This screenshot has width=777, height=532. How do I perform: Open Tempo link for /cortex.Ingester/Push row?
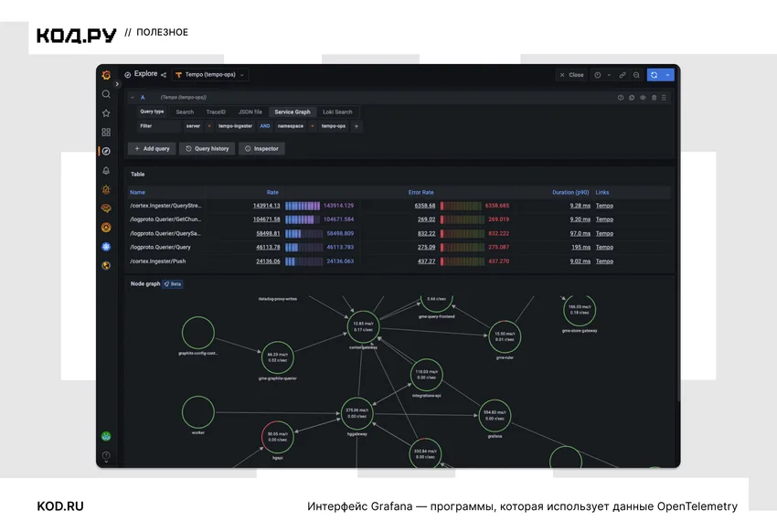(x=604, y=261)
